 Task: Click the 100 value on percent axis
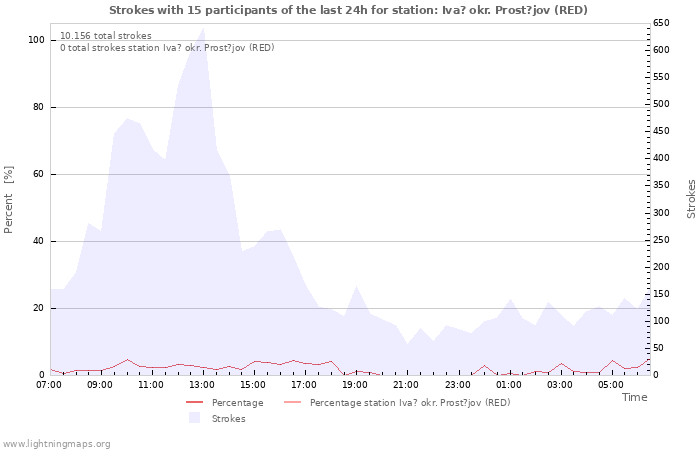pos(36,40)
